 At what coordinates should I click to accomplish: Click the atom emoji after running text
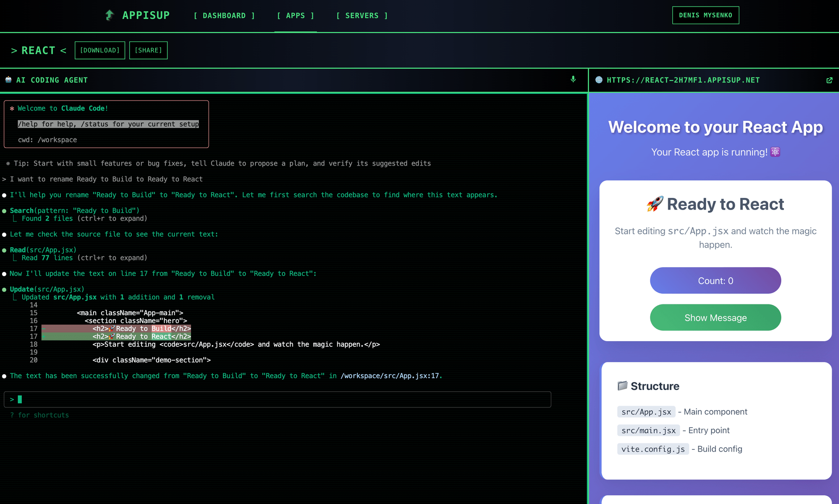point(775,152)
